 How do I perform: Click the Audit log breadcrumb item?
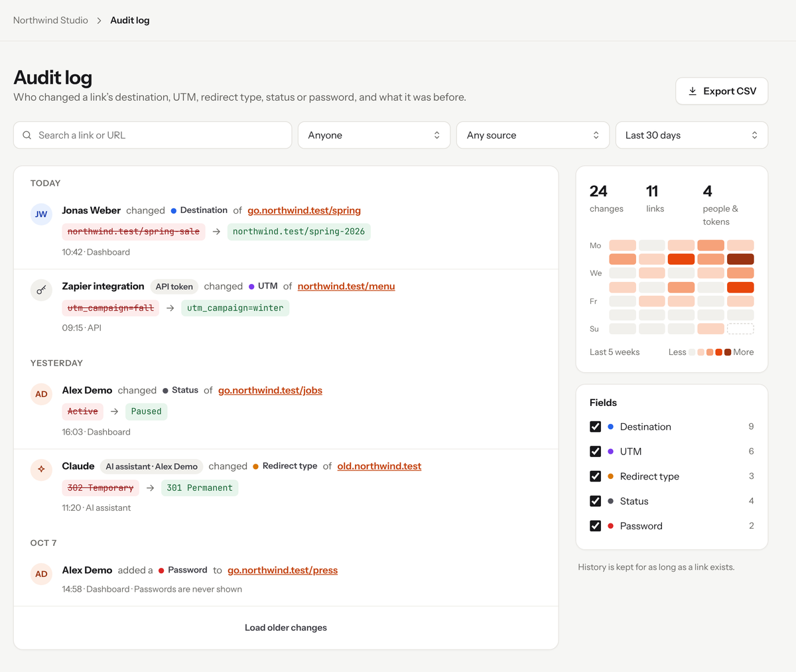pos(130,21)
